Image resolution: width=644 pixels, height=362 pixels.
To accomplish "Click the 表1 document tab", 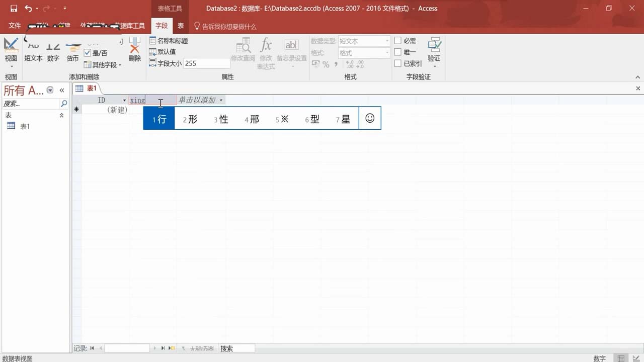I will (x=87, y=88).
